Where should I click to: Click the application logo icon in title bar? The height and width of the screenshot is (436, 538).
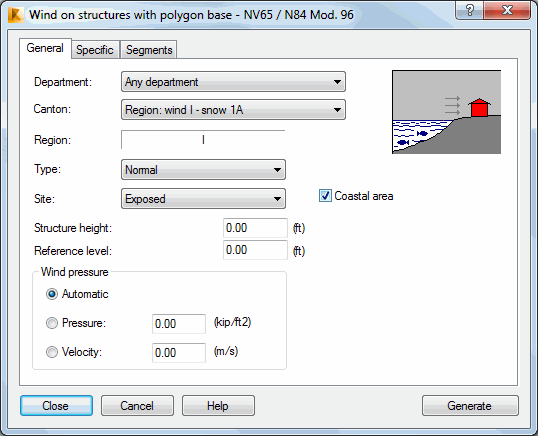point(15,15)
